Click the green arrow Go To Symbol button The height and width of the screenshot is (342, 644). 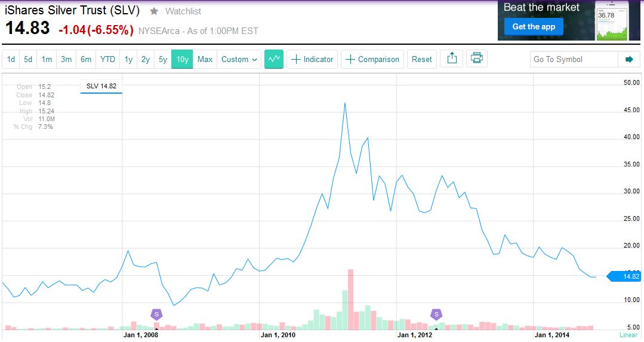pos(628,59)
